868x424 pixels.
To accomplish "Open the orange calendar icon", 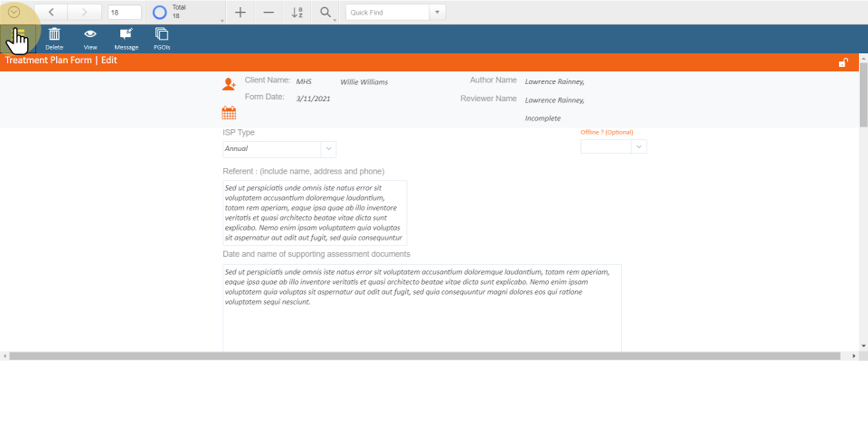I will point(229,113).
